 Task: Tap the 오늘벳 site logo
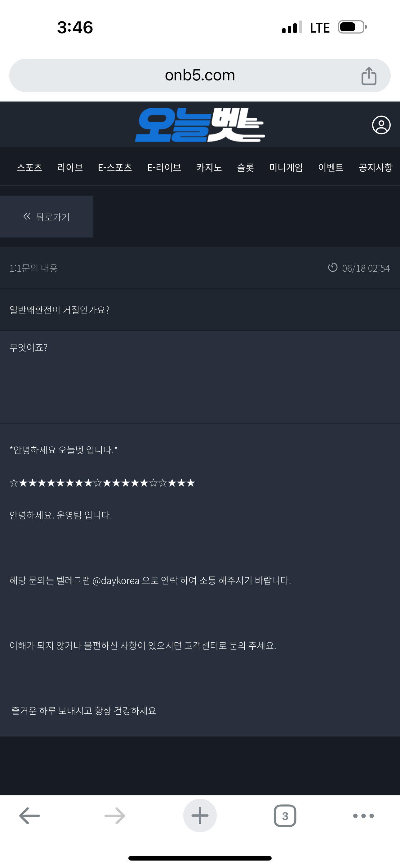click(x=200, y=125)
